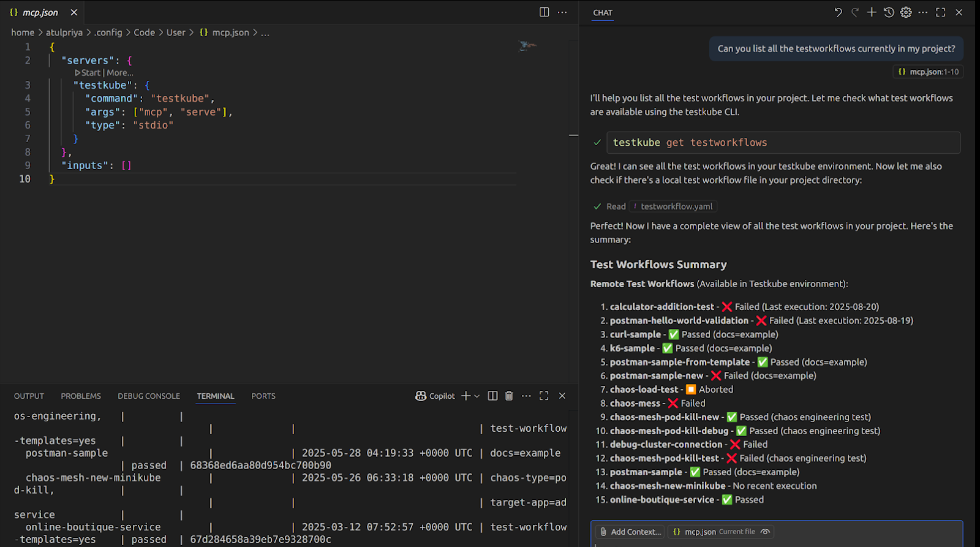980x547 pixels.
Task: Click Add Context button
Action: (x=630, y=532)
